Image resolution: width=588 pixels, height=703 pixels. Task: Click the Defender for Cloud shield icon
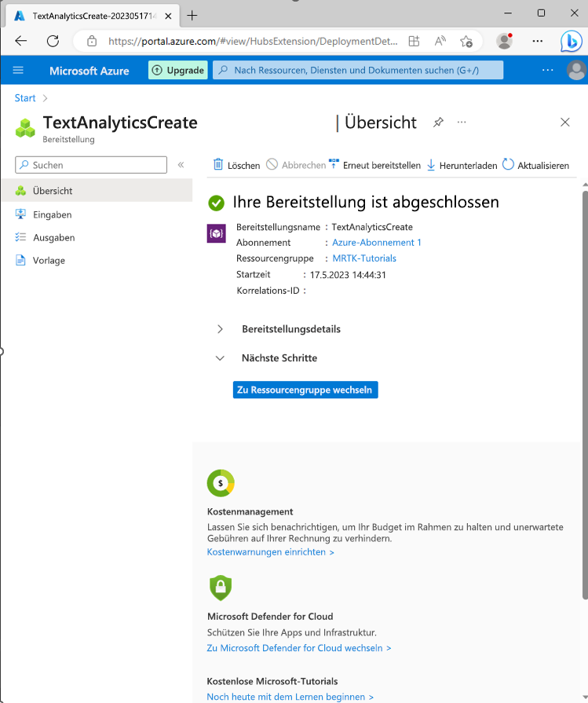coord(221,588)
